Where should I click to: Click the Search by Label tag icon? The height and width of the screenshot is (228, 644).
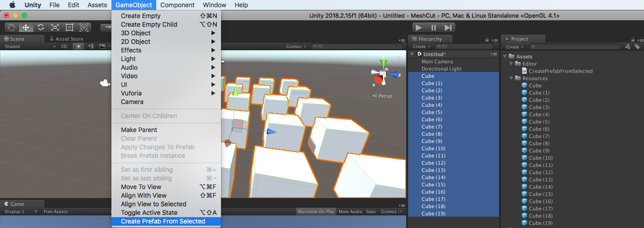637,47
